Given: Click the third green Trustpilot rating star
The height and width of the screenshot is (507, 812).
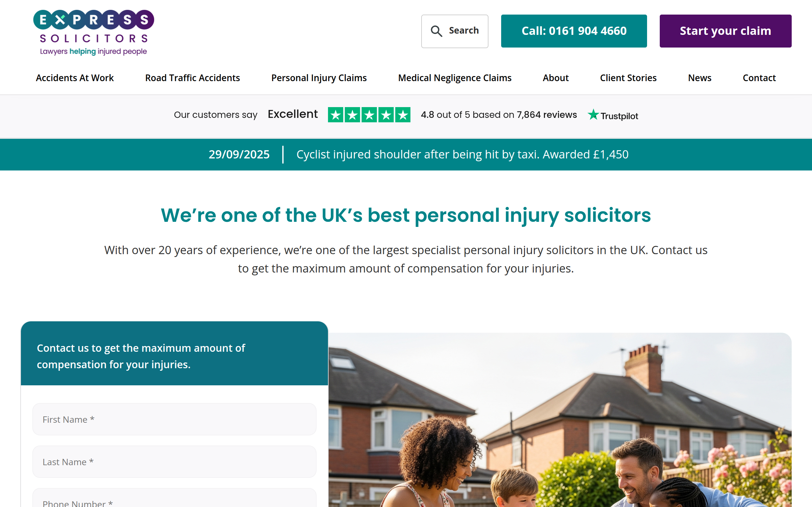Looking at the screenshot, I should pyautogui.click(x=369, y=115).
